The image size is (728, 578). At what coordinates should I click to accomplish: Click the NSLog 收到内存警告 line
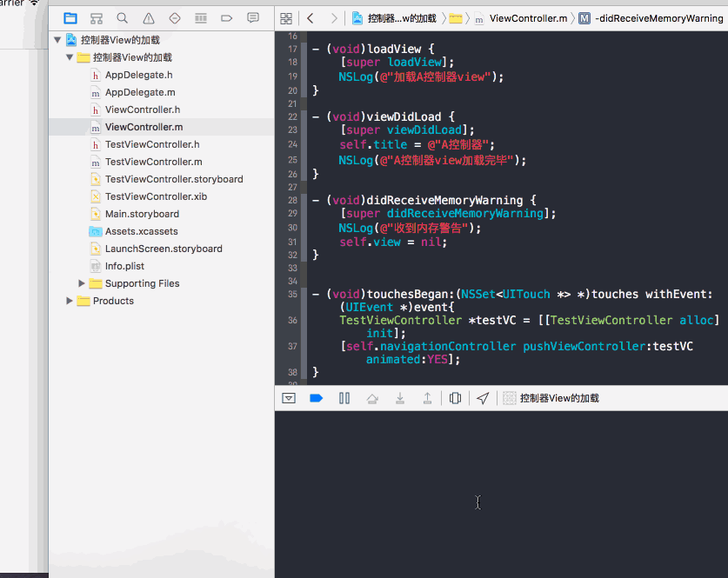point(410,229)
